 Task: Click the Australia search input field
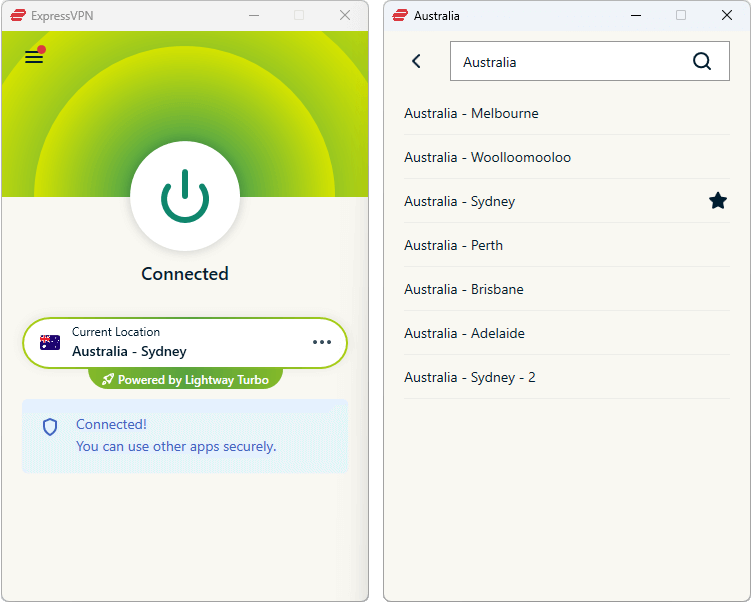tap(589, 61)
